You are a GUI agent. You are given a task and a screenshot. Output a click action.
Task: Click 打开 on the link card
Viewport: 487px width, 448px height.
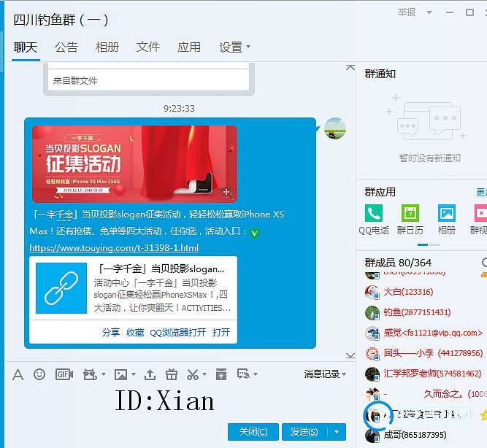(221, 333)
